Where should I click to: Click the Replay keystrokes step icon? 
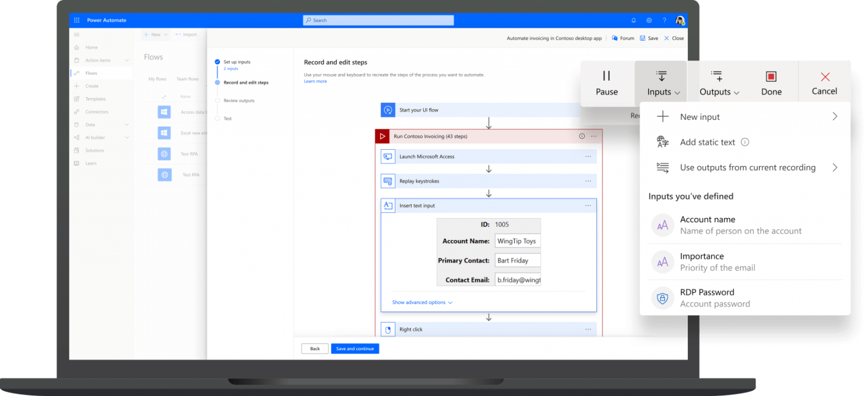pos(388,181)
